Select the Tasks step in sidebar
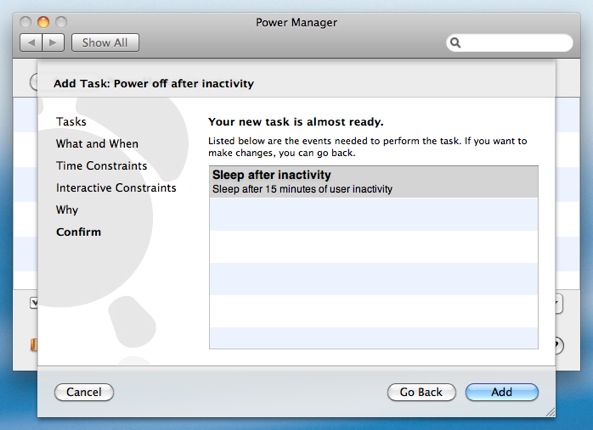 coord(71,122)
